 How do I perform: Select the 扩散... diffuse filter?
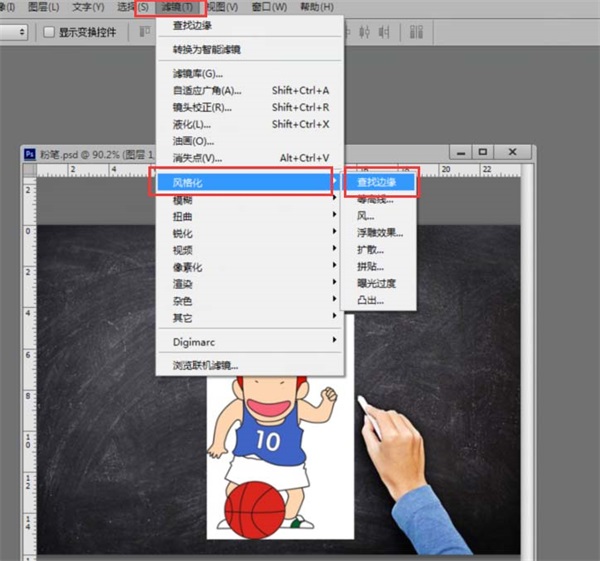378,250
